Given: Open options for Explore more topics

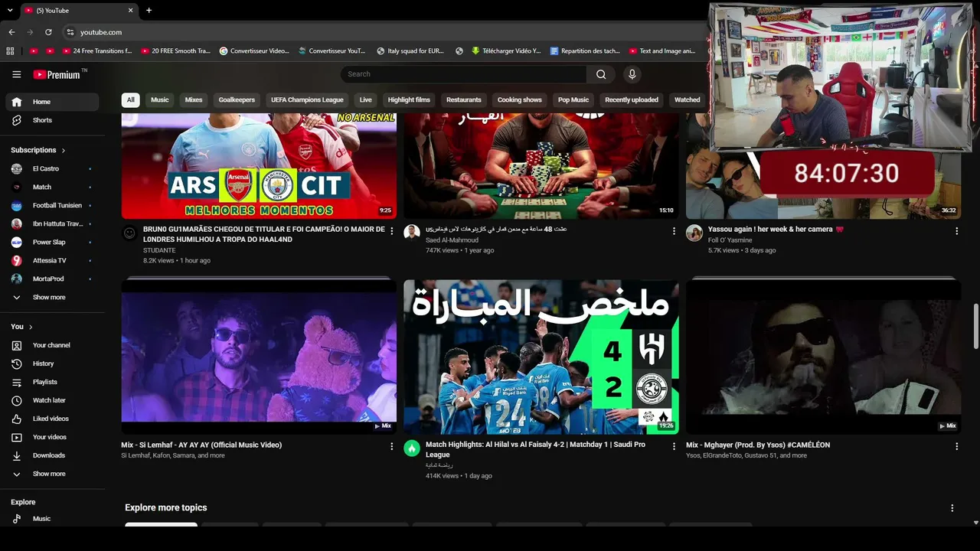Looking at the screenshot, I should point(952,508).
